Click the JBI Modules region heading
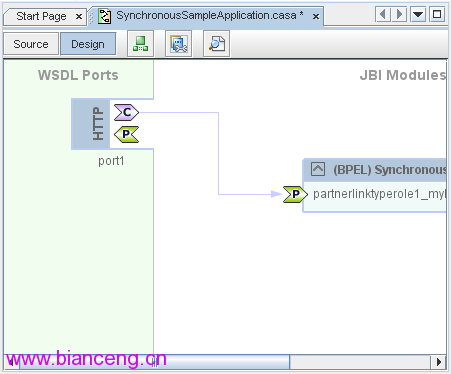Viewport: 451px width, 374px height. (403, 75)
